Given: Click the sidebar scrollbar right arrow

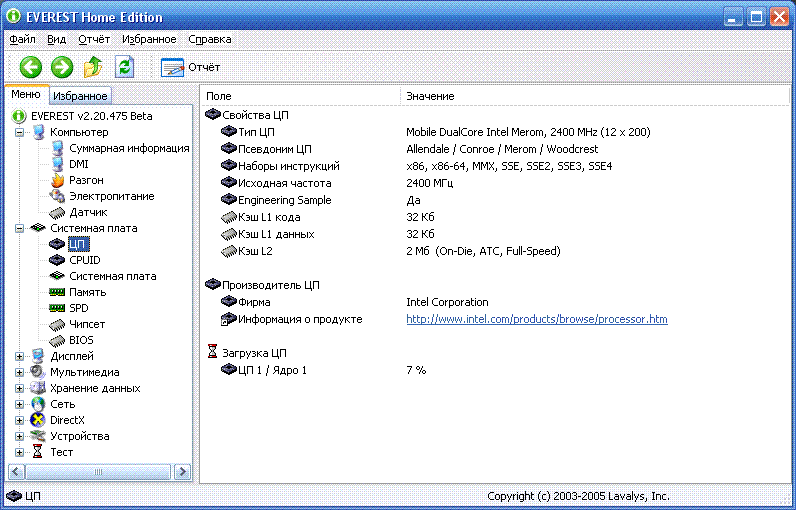Looking at the screenshot, I should click(182, 472).
